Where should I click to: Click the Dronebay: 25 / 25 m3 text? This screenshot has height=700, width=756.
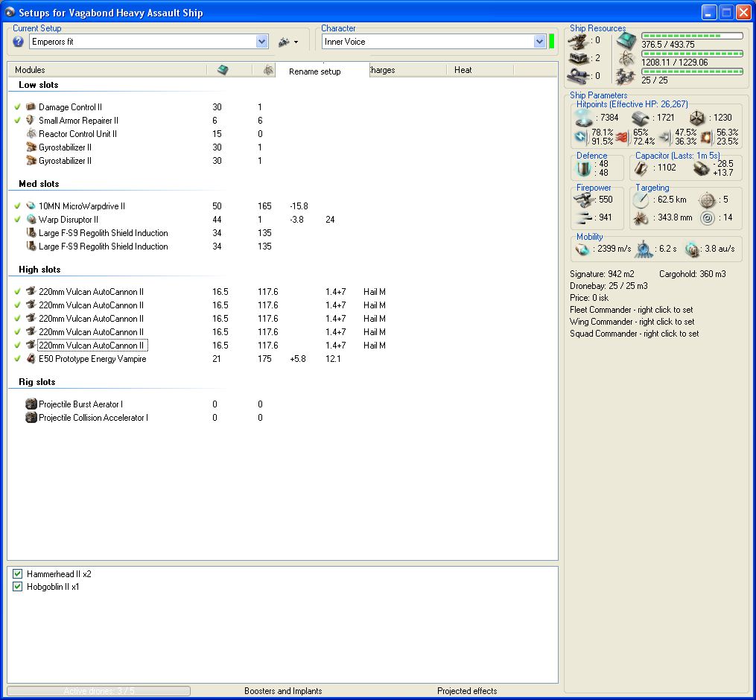click(x=609, y=285)
